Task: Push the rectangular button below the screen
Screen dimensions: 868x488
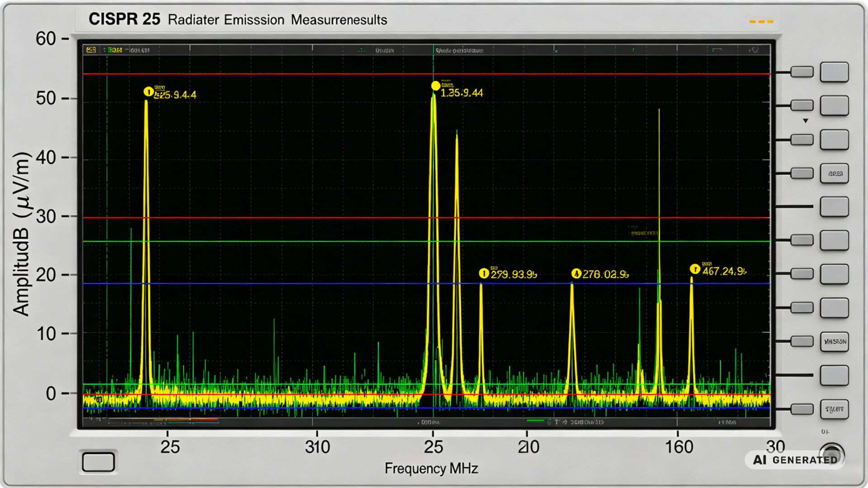Action: pyautogui.click(x=98, y=462)
